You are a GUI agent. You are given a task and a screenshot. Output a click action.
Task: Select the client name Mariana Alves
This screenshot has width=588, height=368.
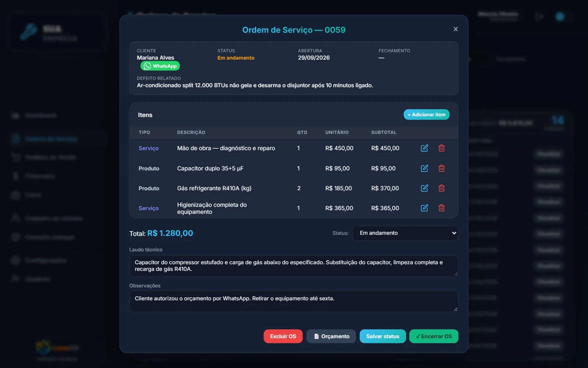click(x=155, y=58)
